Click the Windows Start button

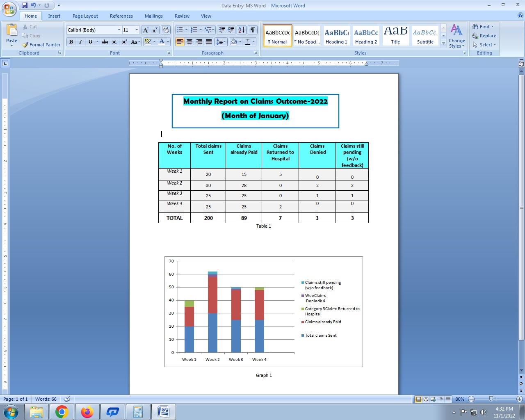point(11,412)
